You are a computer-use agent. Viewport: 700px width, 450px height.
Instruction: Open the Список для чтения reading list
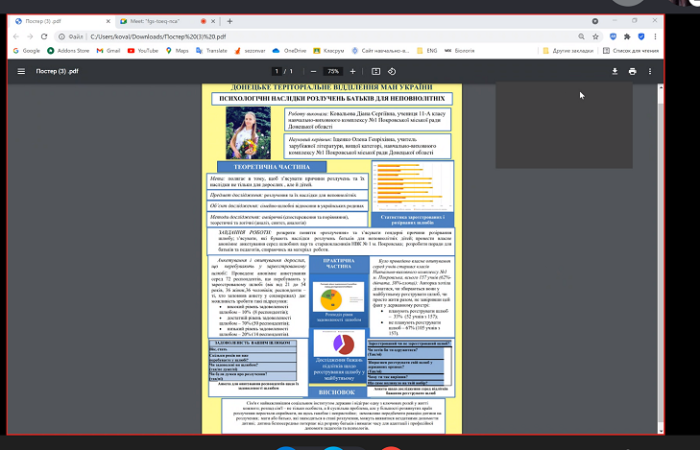point(632,50)
